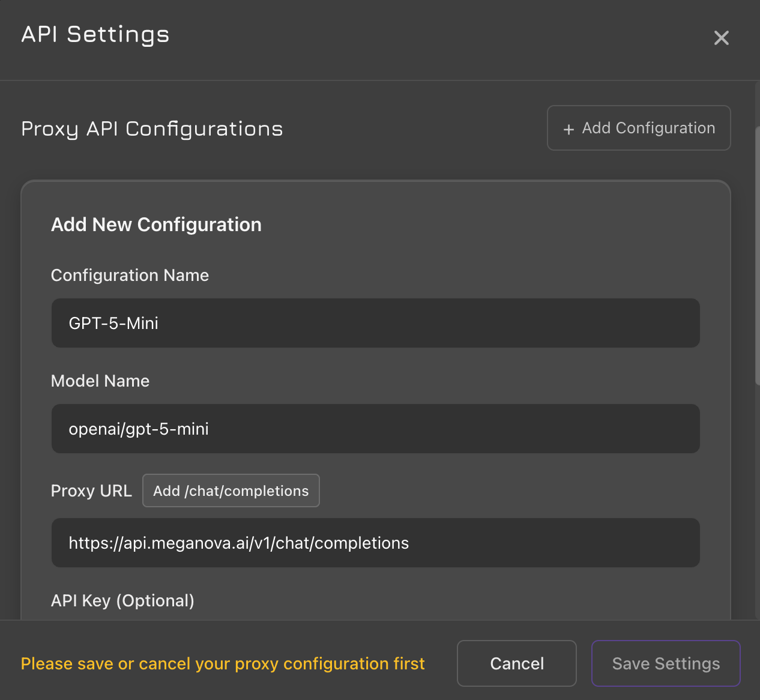Click the scrollbar track below the thumb
This screenshot has height=700, width=760.
[x=757, y=504]
